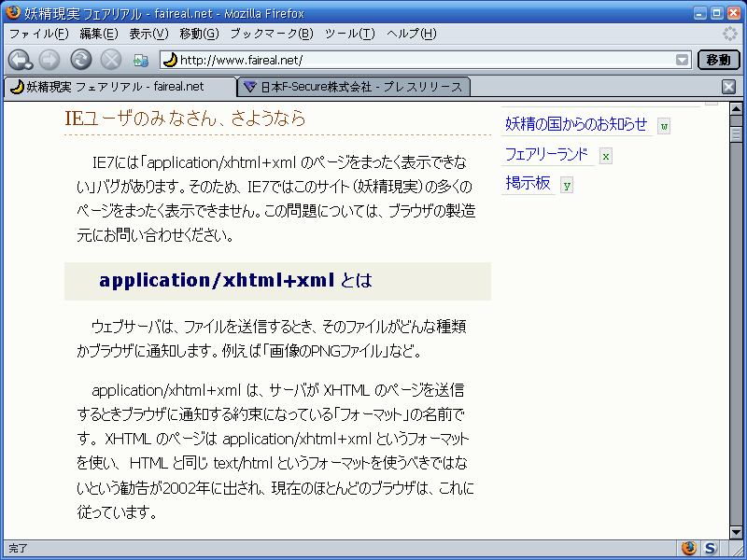Close the current tab with X

pos(728,87)
